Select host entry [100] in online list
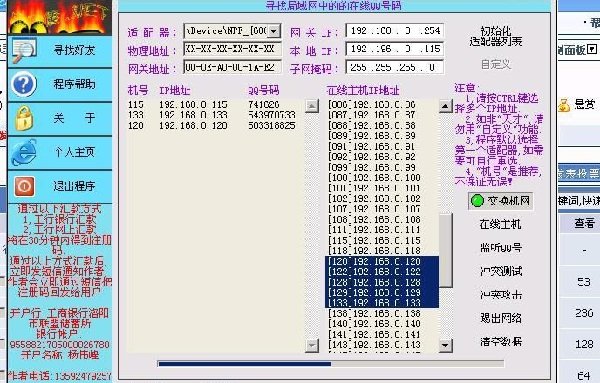Viewport: 600px width, 383px height. 382,178
